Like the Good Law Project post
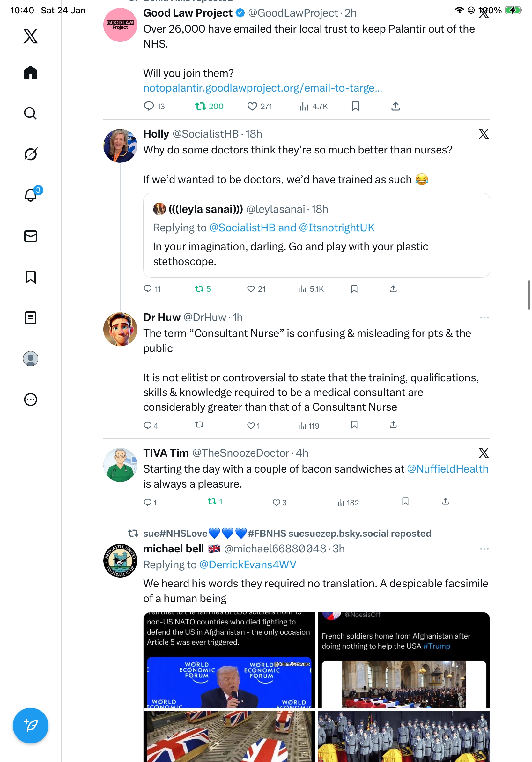 (252, 107)
